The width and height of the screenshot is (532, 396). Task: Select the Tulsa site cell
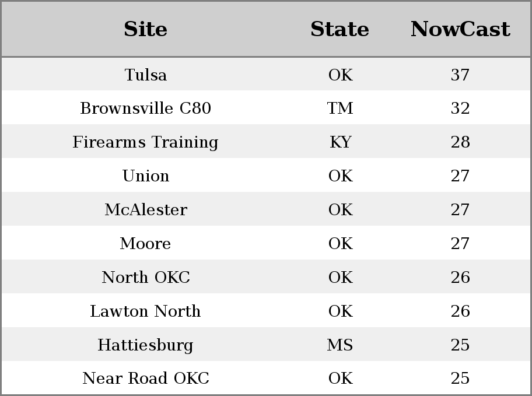click(x=146, y=75)
